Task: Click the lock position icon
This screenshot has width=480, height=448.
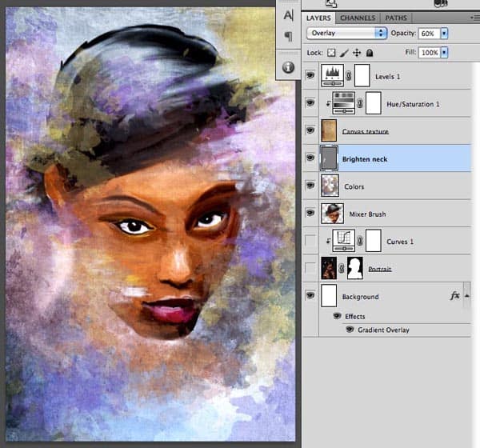Action: [x=357, y=52]
